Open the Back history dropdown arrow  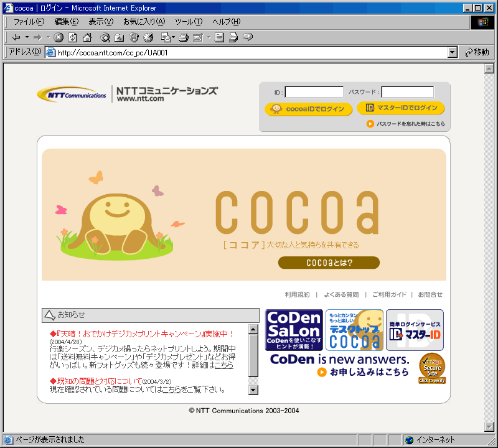[x=27, y=37]
